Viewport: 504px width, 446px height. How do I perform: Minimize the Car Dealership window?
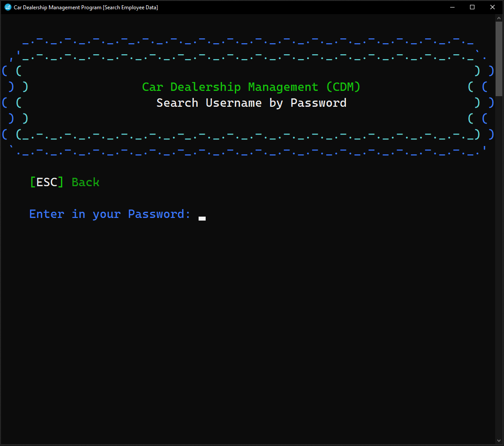tap(452, 7)
